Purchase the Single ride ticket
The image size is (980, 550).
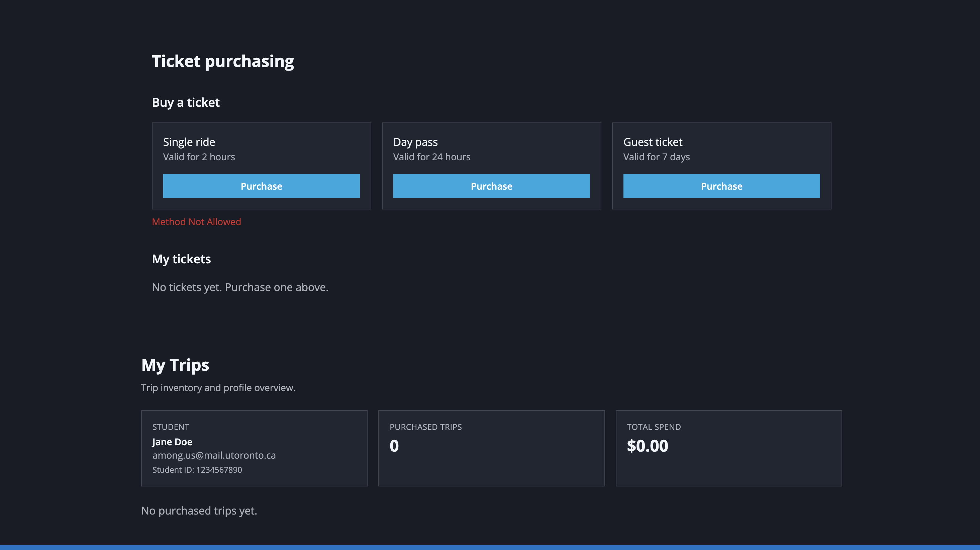[x=261, y=186]
